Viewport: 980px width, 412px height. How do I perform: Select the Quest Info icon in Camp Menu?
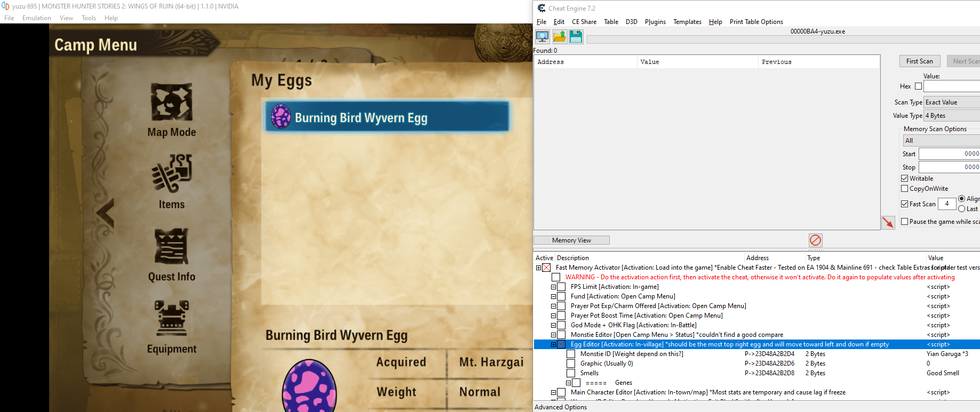pos(171,246)
